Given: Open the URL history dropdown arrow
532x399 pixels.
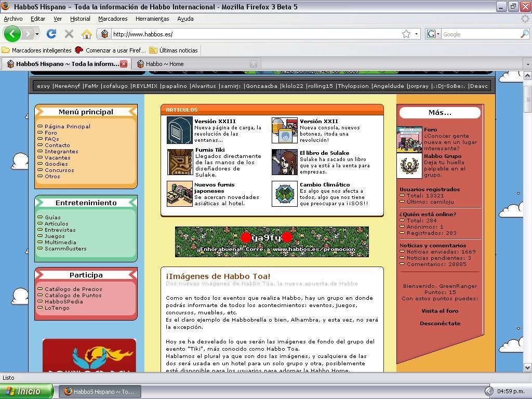Looking at the screenshot, I should pyautogui.click(x=416, y=34).
